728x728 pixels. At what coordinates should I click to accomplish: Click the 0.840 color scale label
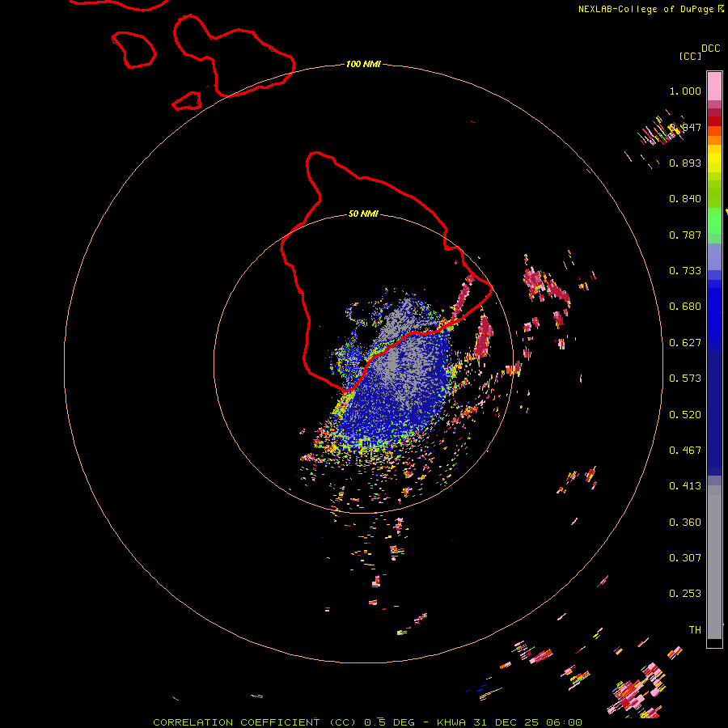point(685,199)
